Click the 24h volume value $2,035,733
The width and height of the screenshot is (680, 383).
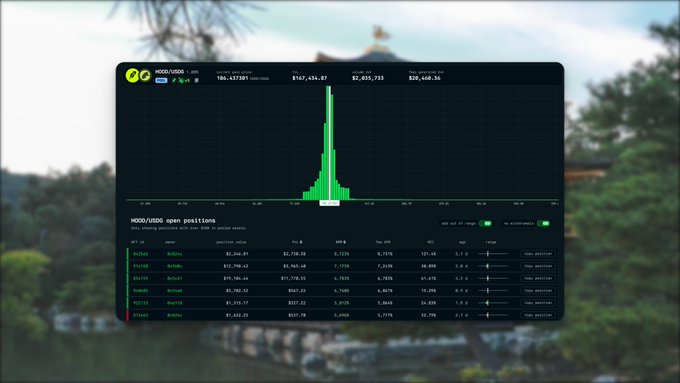click(368, 78)
